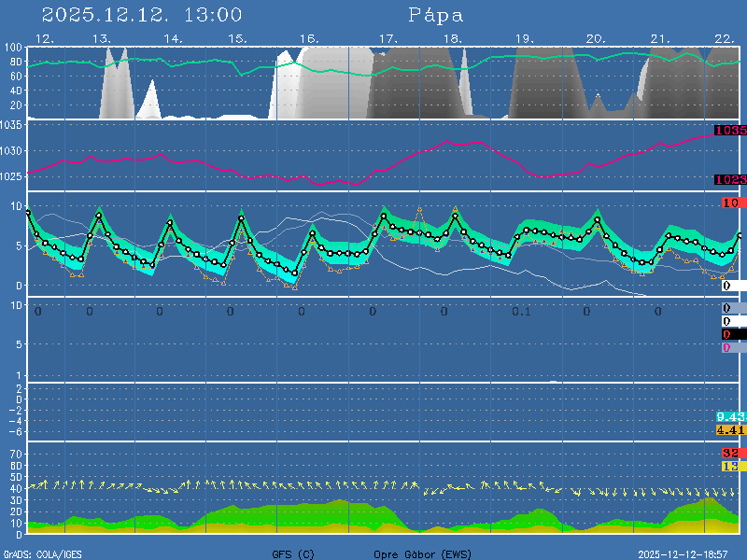Select day 13. on the date axis
Screen dimensions: 747x560
pos(103,38)
